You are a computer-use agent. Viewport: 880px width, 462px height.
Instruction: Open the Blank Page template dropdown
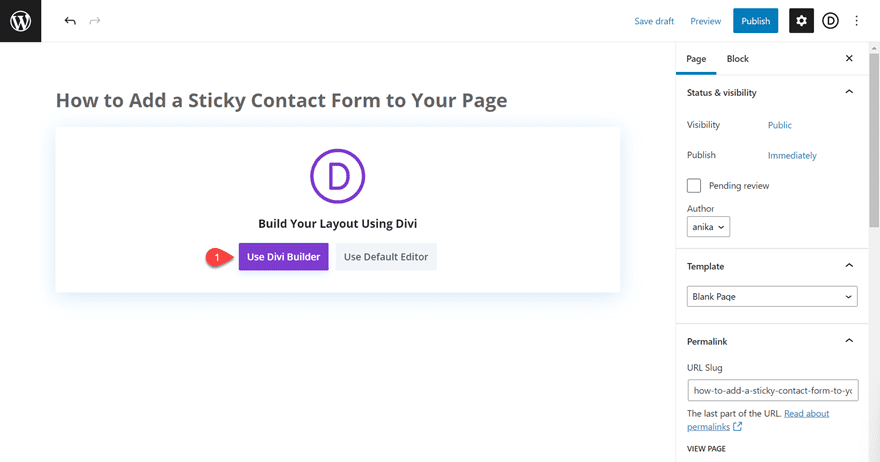(772, 296)
